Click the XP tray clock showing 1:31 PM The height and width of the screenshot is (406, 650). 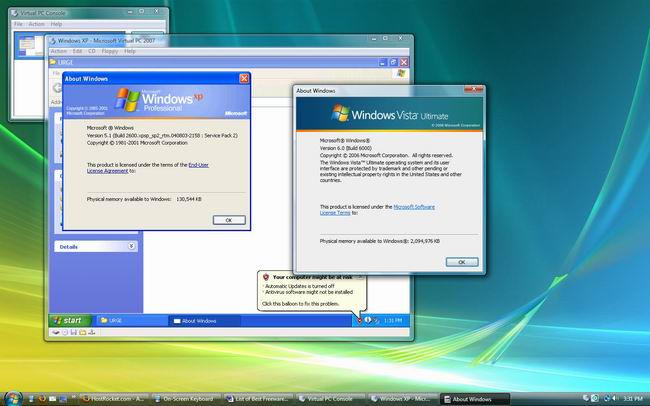click(x=393, y=321)
